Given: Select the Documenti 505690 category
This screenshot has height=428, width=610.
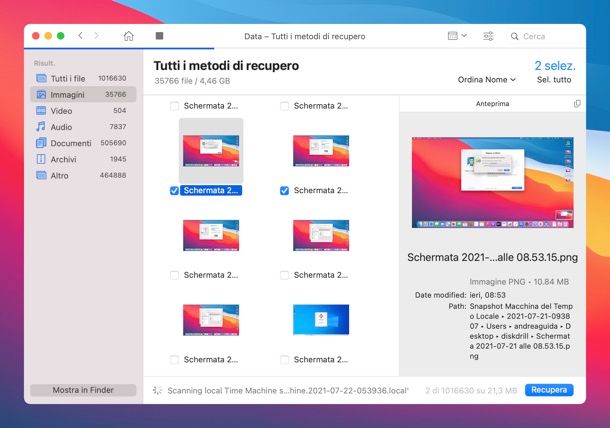Looking at the screenshot, I should (83, 143).
